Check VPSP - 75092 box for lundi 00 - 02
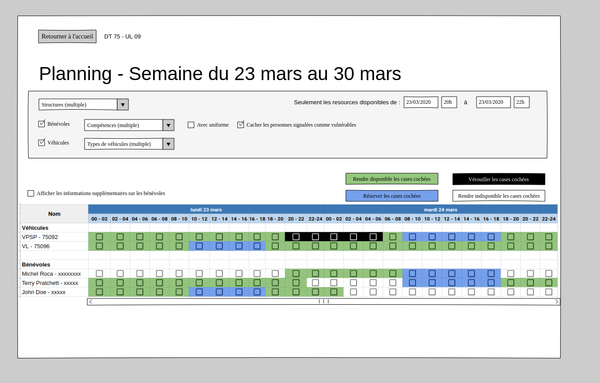 99,237
